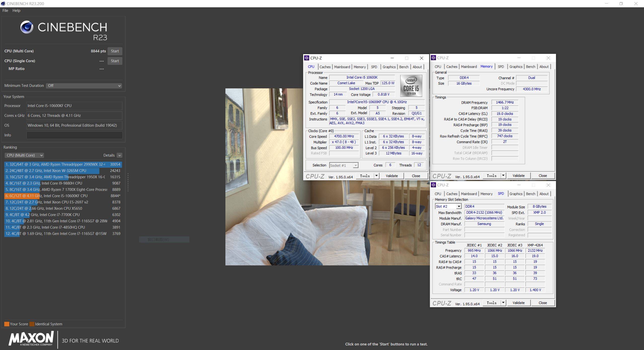Open the CPU (Multi Core) ranking dropdown
This screenshot has width=644, height=350.
[24, 155]
